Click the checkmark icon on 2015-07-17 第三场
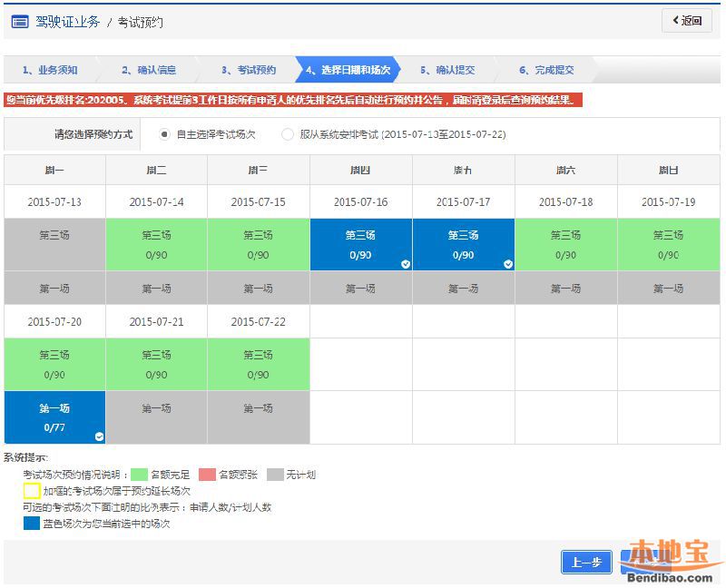Screen dimensions: 726x588 [x=508, y=264]
